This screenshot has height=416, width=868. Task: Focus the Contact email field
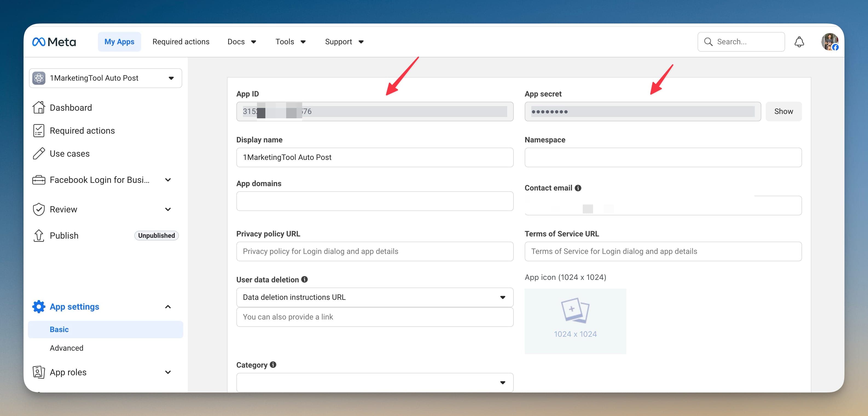663,205
